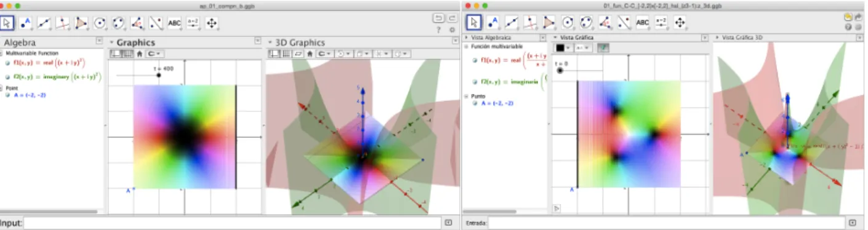Screen dimensions: 868x230
Task: Select the Line tool in left window
Action: pyautogui.click(x=44, y=23)
